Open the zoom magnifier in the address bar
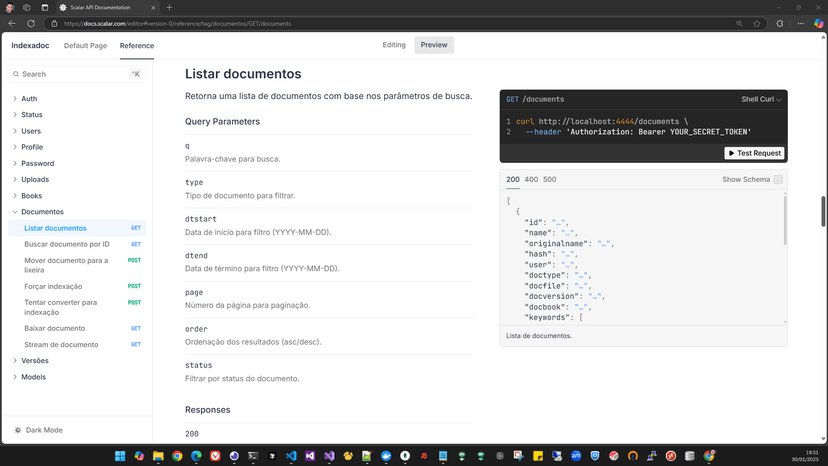The image size is (828, 466). 739,23
